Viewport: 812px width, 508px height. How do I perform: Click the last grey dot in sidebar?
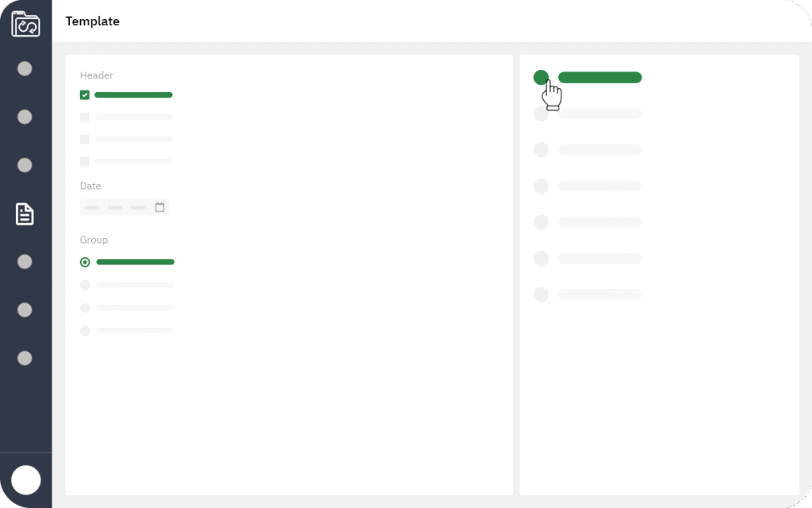[x=25, y=358]
